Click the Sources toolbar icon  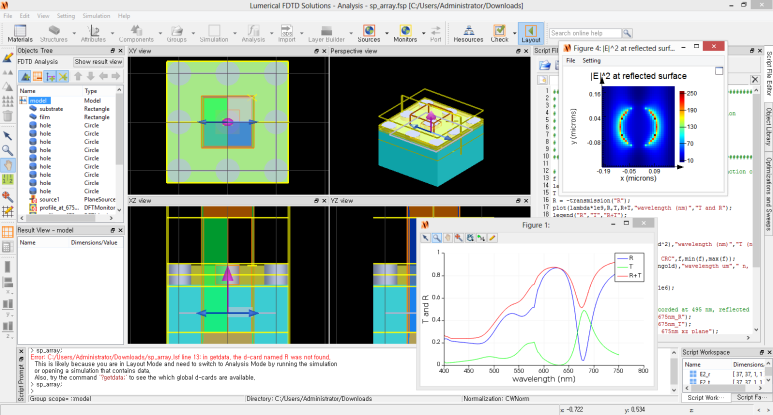[x=369, y=34]
